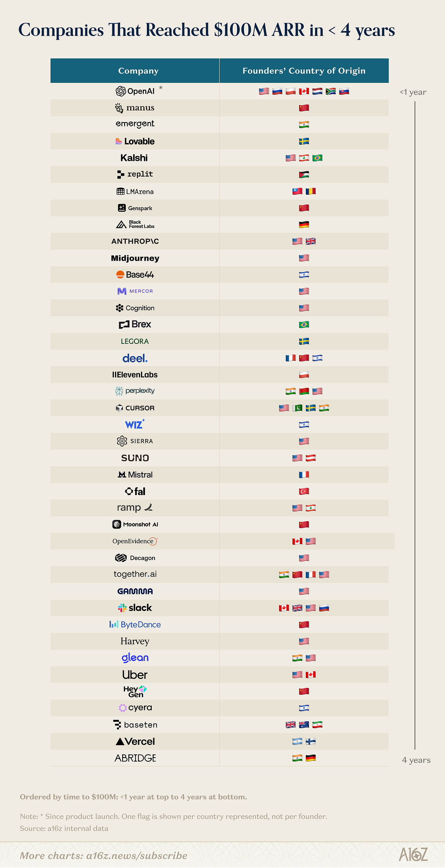445x868 pixels.
Task: Click the Turkish flag beside fal
Action: 304,491
